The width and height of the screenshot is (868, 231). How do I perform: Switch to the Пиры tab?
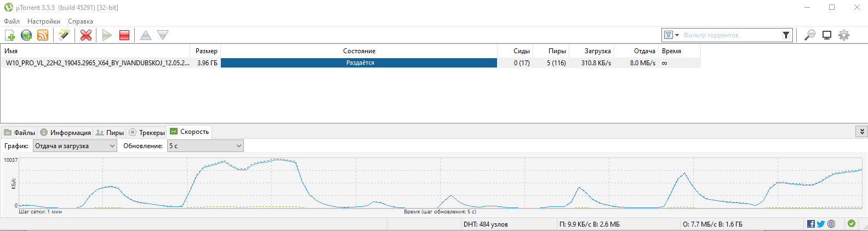click(110, 132)
